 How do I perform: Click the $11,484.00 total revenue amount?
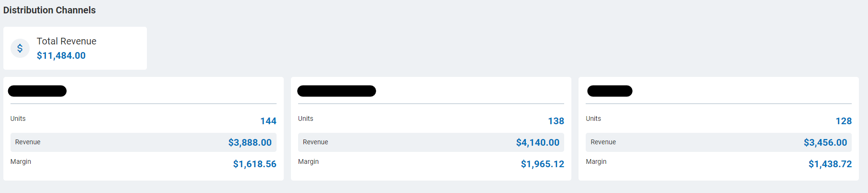pyautogui.click(x=61, y=55)
